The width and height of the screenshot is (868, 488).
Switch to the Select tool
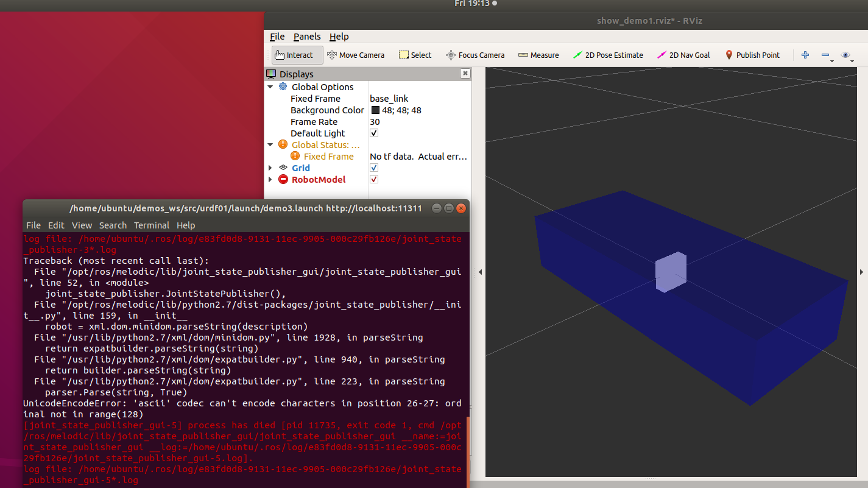415,55
